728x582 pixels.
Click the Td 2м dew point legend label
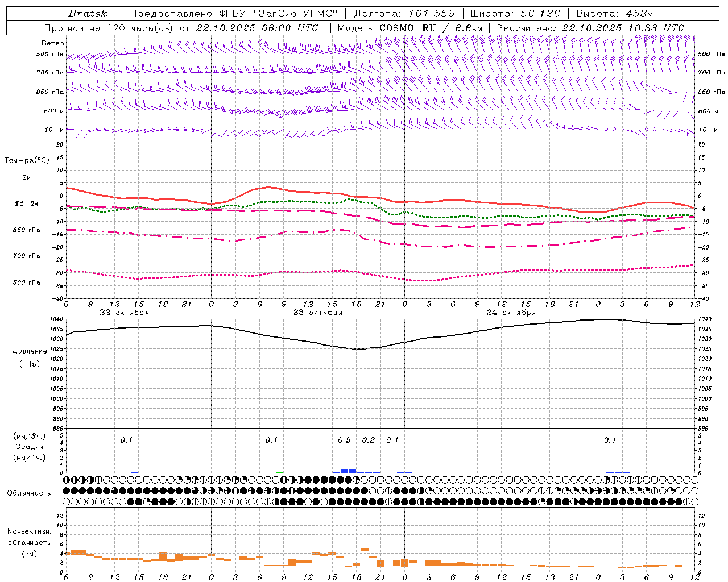tap(27, 203)
